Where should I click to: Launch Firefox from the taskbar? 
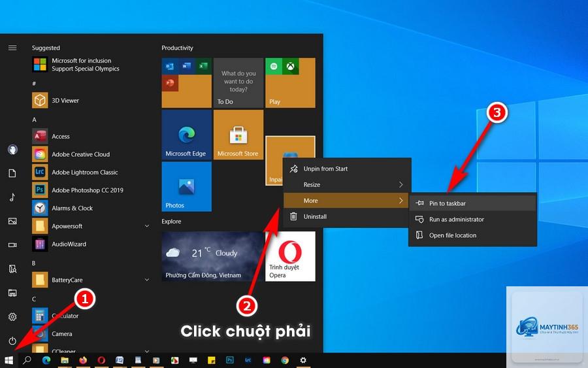(83, 360)
